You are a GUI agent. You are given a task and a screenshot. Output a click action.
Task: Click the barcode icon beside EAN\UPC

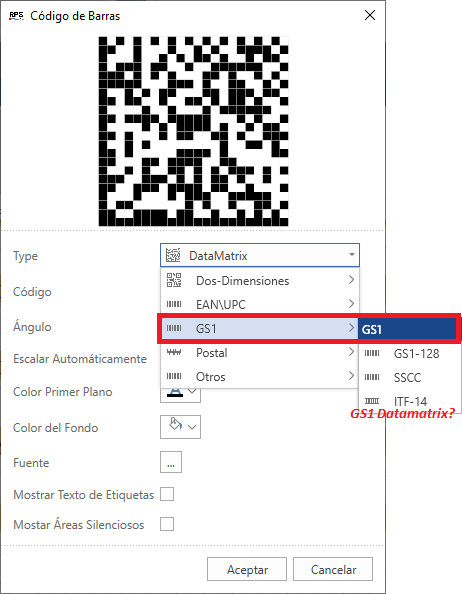click(174, 304)
